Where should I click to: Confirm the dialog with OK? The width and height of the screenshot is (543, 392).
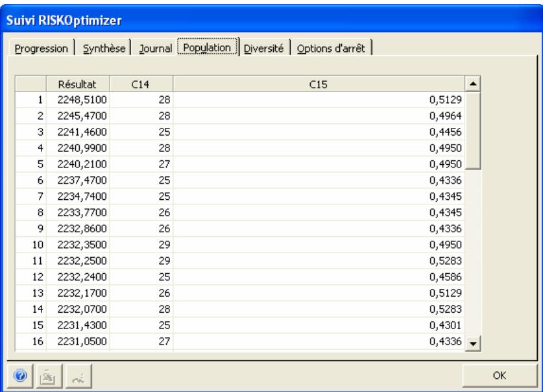tap(500, 373)
